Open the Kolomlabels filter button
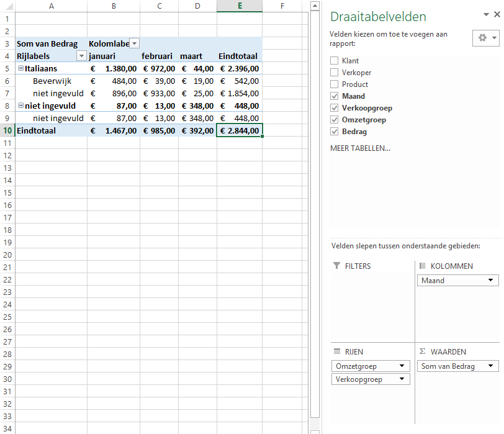This screenshot has width=504, height=434. click(134, 43)
